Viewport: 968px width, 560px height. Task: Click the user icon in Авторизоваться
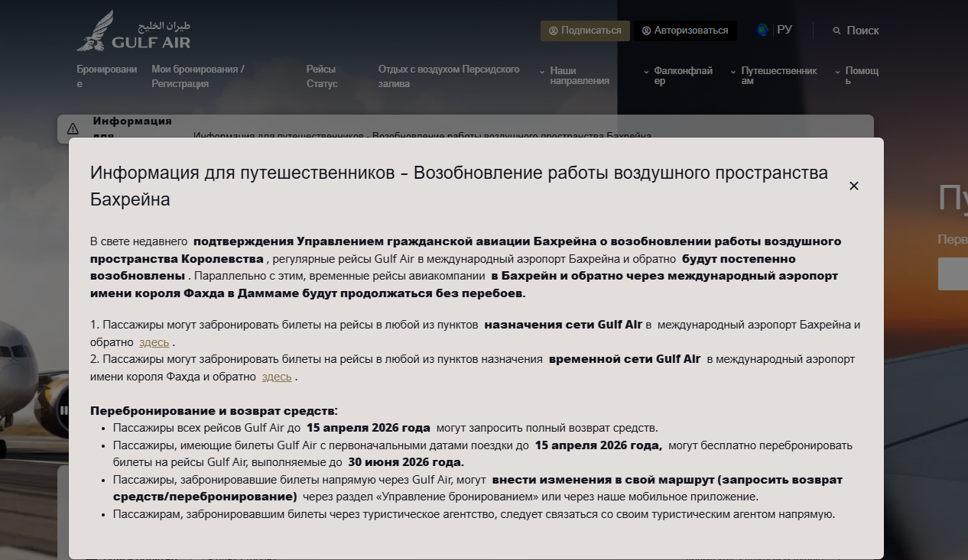tap(646, 31)
